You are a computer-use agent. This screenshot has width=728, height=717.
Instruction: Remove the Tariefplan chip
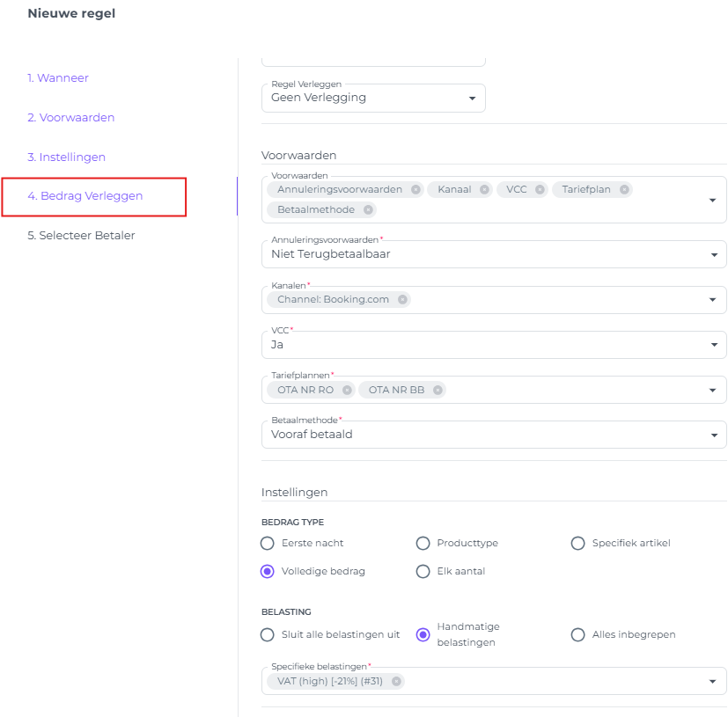(x=624, y=189)
